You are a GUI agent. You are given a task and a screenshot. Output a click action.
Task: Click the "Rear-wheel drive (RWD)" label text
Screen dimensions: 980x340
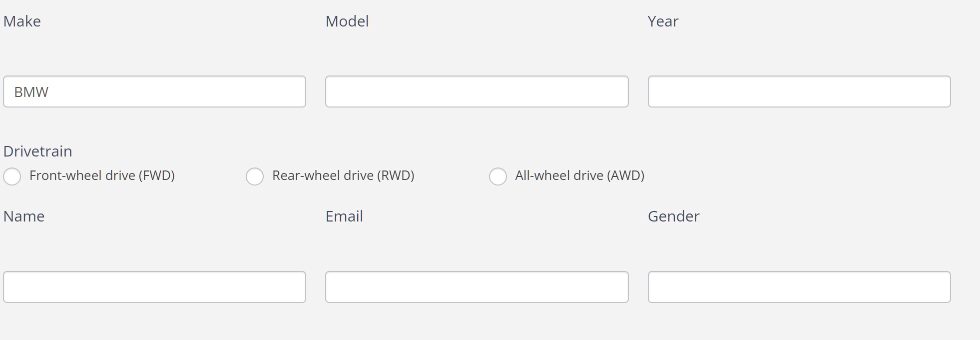point(343,175)
